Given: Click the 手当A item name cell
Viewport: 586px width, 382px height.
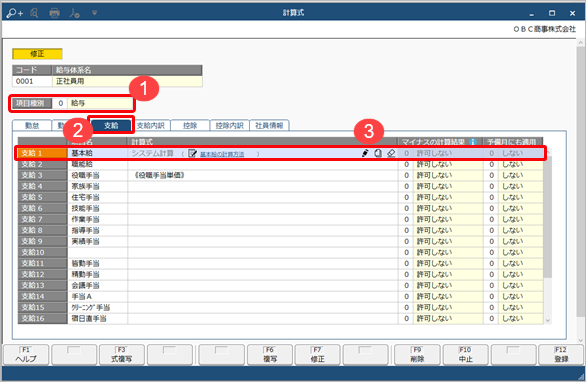Looking at the screenshot, I should [x=98, y=297].
